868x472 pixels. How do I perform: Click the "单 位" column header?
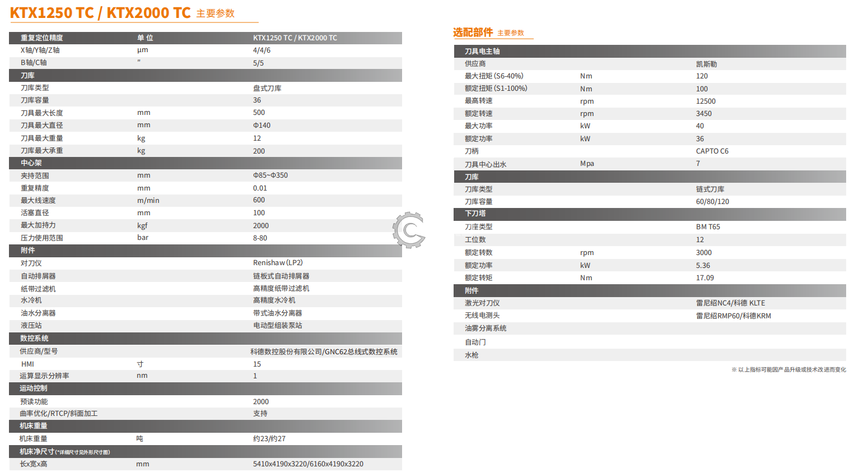coord(145,38)
